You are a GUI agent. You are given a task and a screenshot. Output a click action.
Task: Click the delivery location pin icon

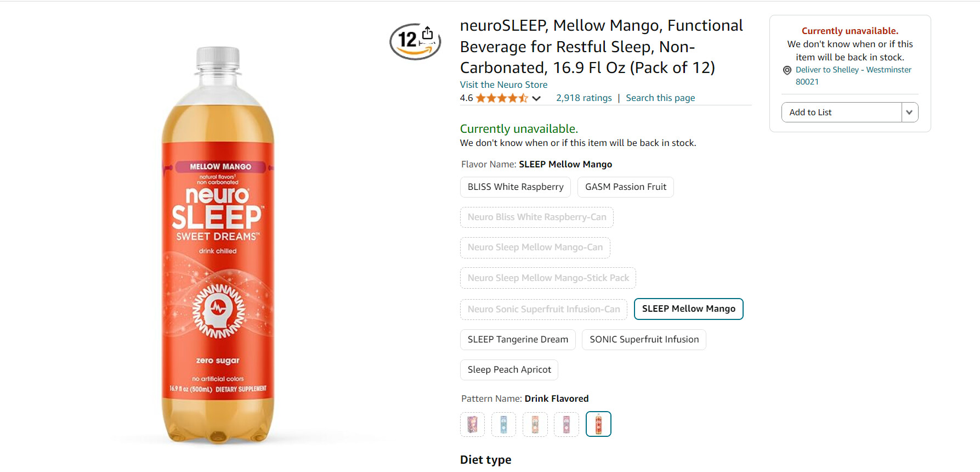(787, 70)
